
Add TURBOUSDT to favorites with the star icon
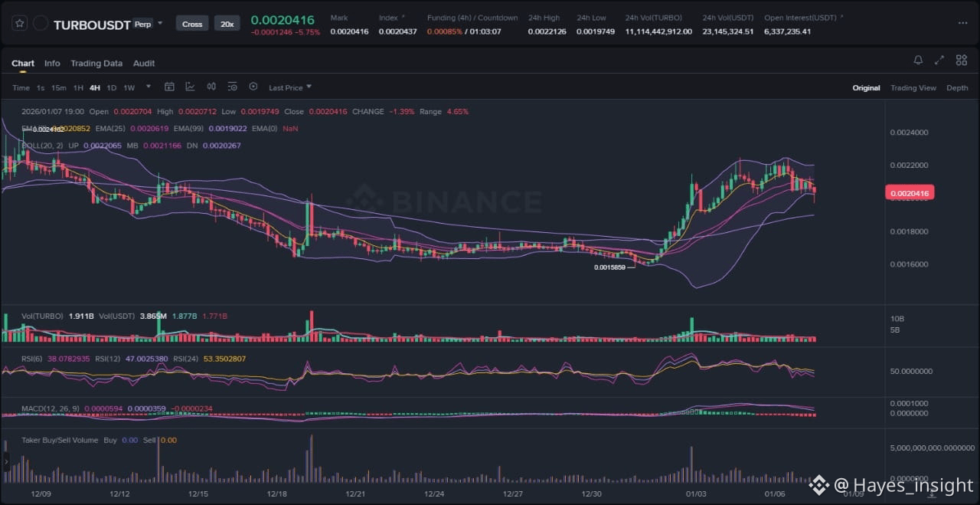point(20,24)
